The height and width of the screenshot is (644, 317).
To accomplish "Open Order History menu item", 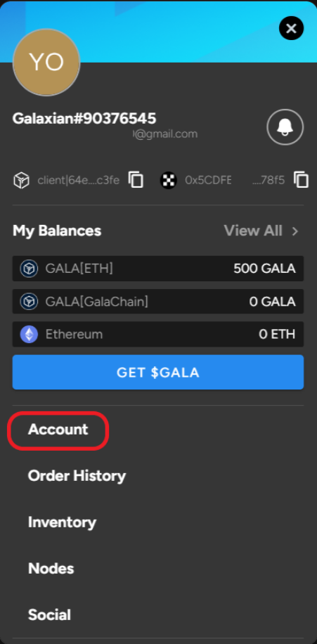I will click(77, 476).
